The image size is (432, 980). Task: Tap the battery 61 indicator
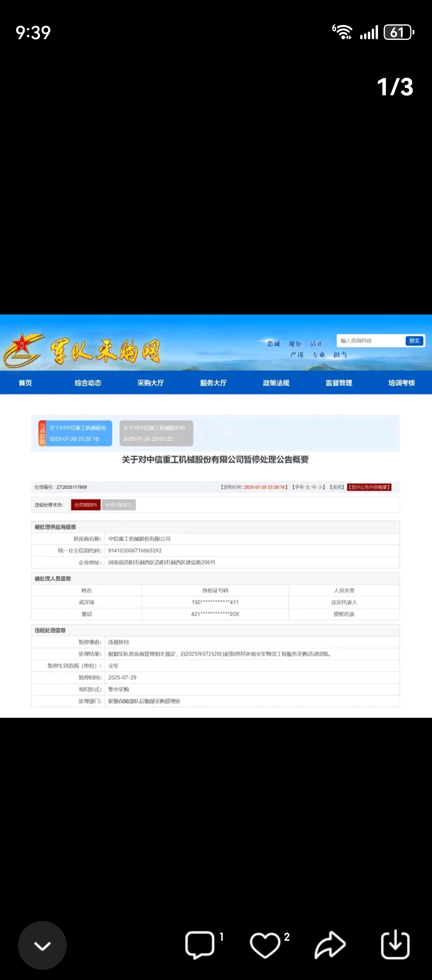click(399, 32)
